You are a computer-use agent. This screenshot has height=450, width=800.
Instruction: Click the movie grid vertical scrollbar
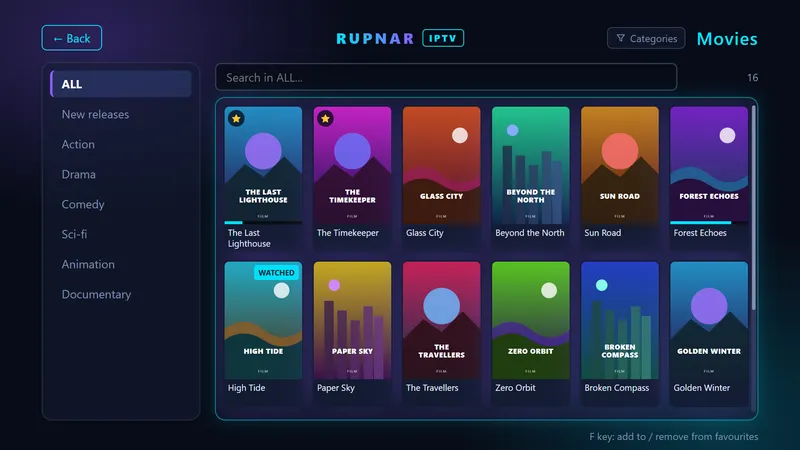click(x=754, y=207)
